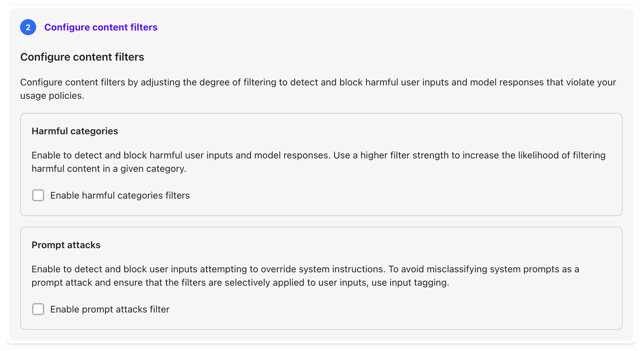Tick the Enable prompt attacks filter checkbox
This screenshot has height=351, width=644.
pyautogui.click(x=38, y=309)
